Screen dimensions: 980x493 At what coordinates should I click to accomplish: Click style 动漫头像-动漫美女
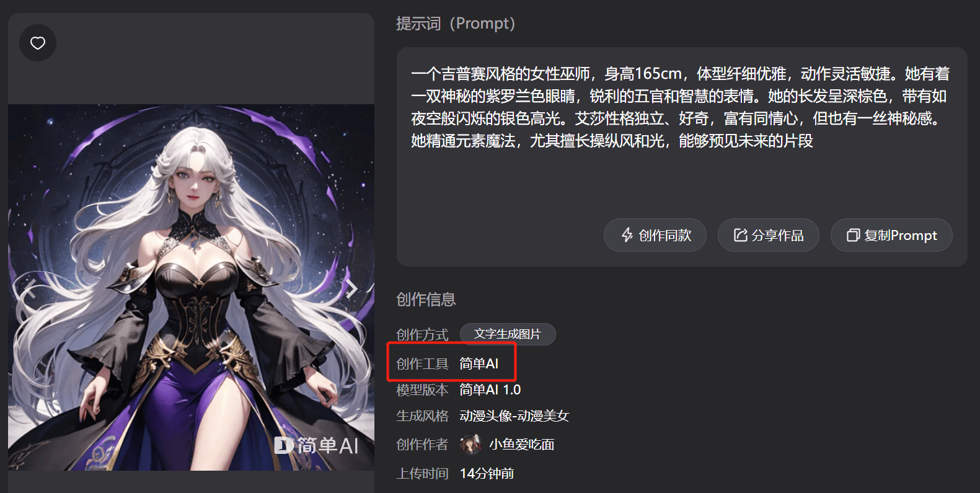click(x=514, y=415)
